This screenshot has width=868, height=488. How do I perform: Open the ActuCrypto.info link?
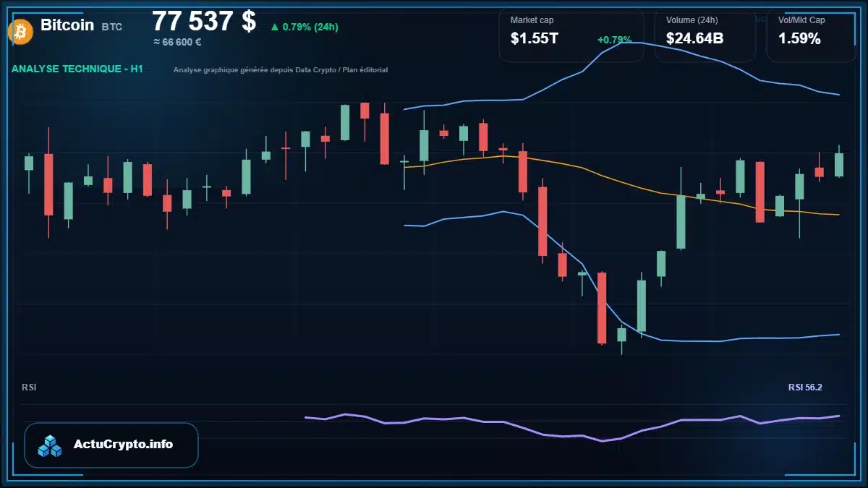point(111,445)
